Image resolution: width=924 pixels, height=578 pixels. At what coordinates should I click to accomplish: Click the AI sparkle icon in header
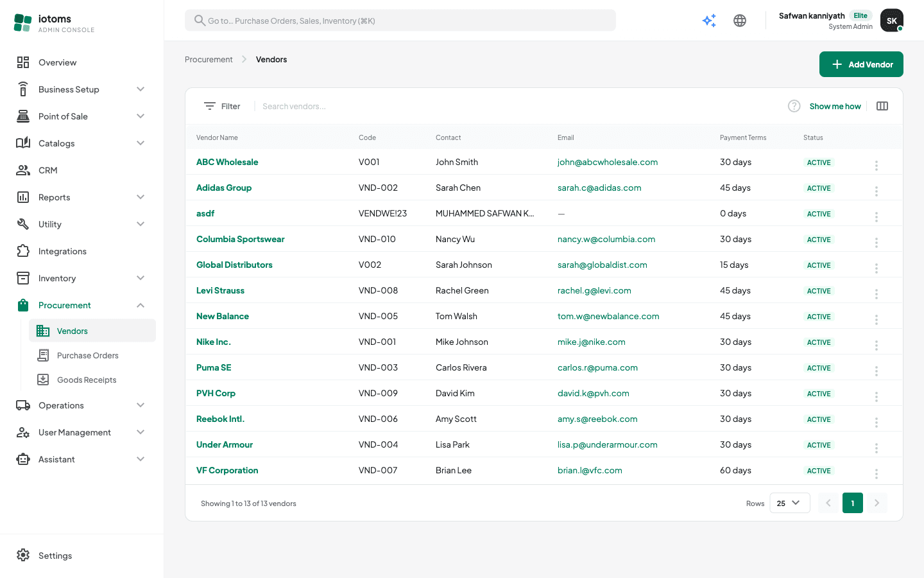coord(709,21)
